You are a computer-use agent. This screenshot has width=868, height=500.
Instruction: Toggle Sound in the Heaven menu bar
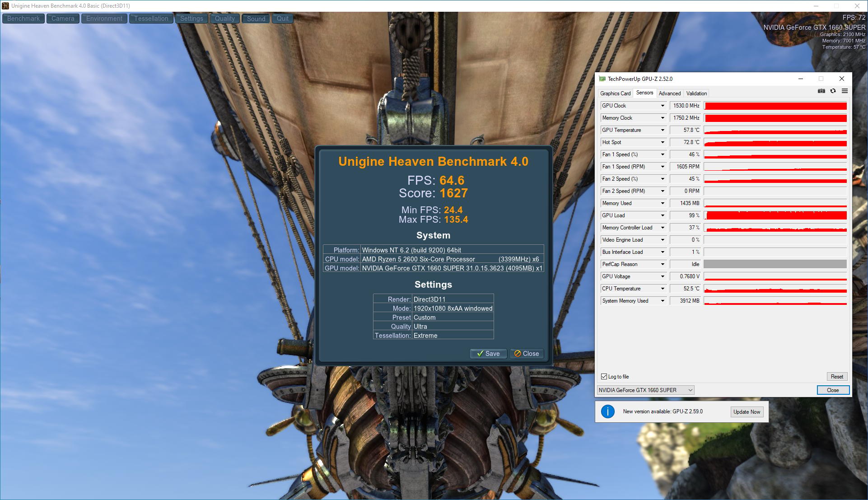pos(256,19)
